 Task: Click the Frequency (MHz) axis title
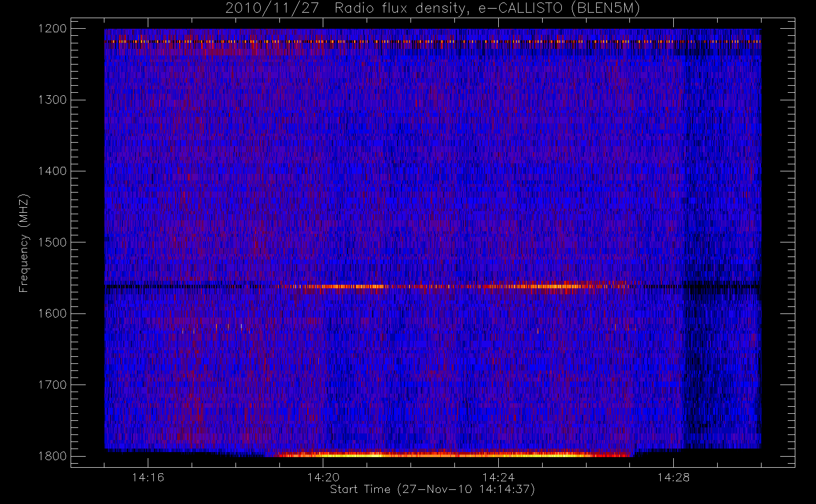[24, 243]
